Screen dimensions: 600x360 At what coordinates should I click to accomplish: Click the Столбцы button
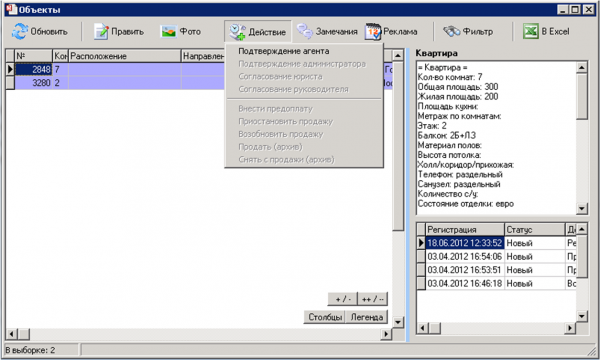tap(324, 317)
